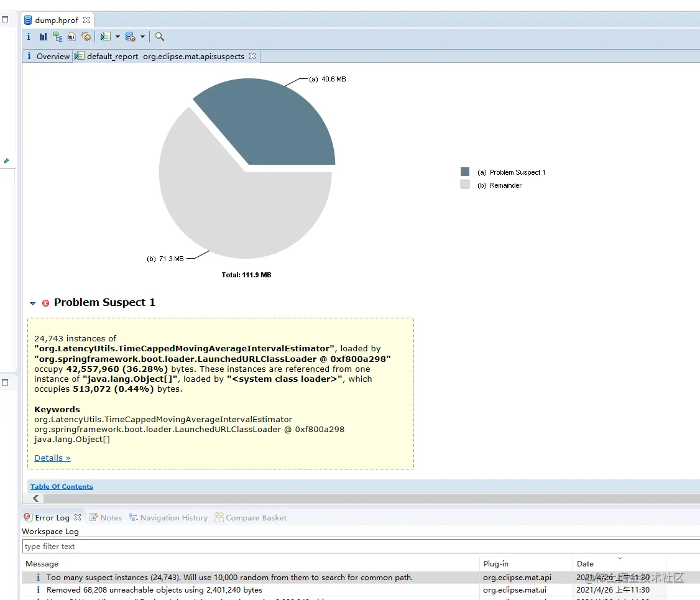Click the Remainder legend color swatch
The image size is (700, 600).
tap(465, 185)
